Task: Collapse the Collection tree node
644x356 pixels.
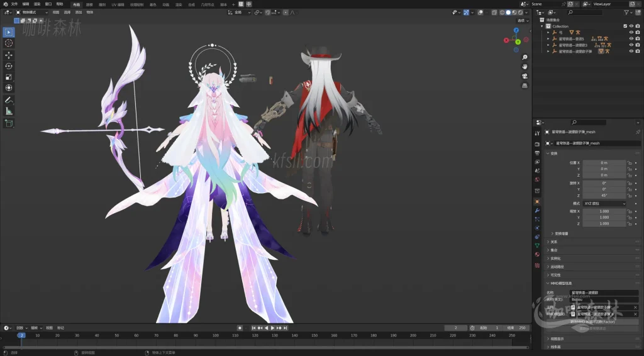Action: pos(542,26)
